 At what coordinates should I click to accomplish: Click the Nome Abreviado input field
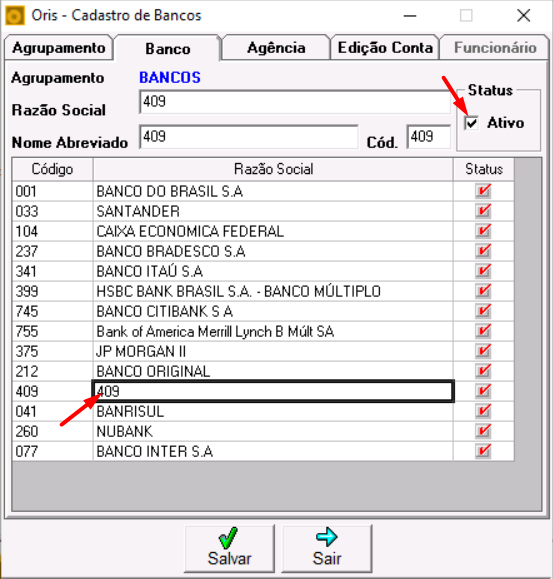pos(249,137)
